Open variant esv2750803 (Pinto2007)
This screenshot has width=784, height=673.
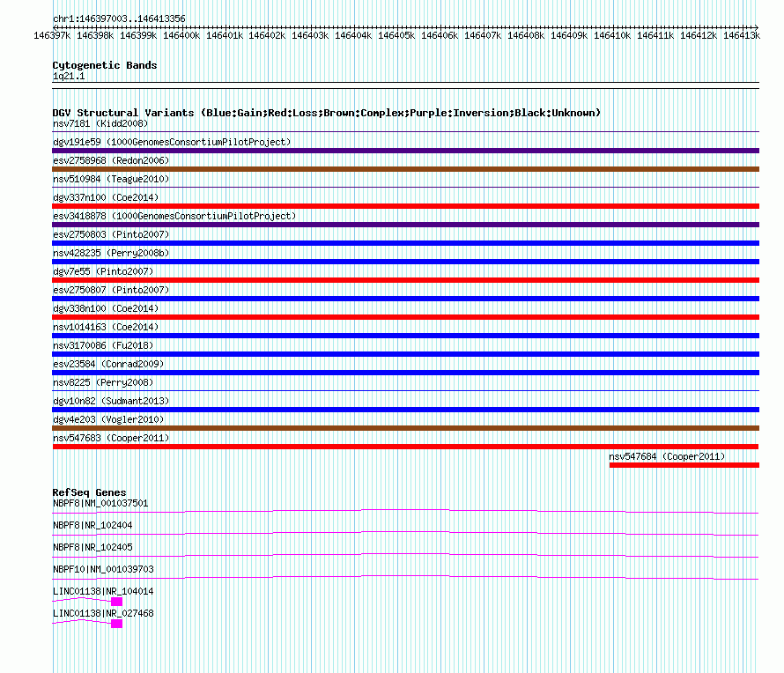click(111, 234)
